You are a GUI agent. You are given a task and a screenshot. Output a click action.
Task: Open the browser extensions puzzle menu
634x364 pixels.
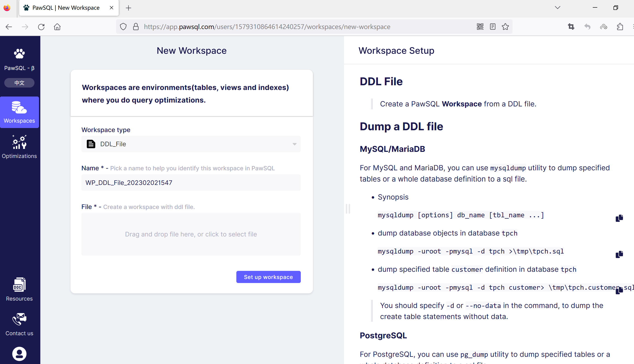pyautogui.click(x=620, y=27)
